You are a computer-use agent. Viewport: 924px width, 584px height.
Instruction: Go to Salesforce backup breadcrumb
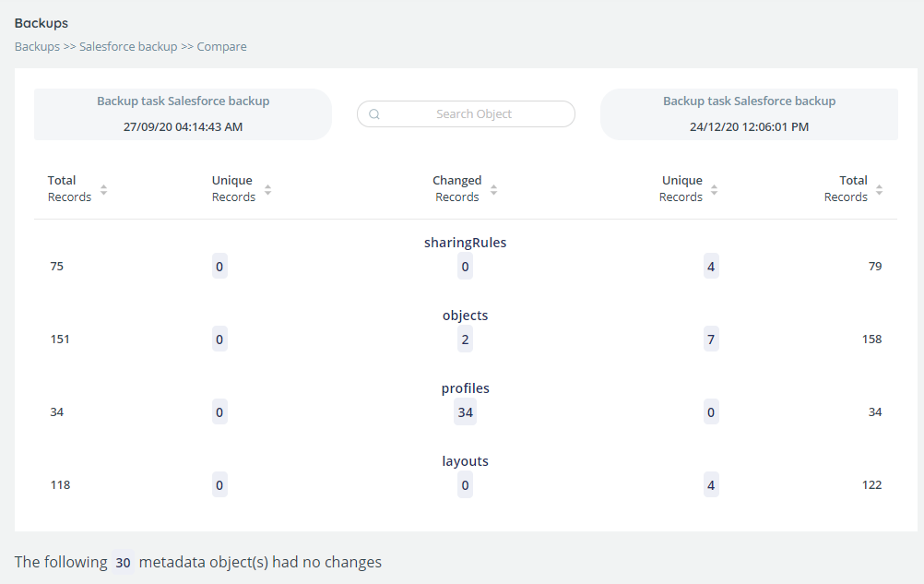point(128,46)
